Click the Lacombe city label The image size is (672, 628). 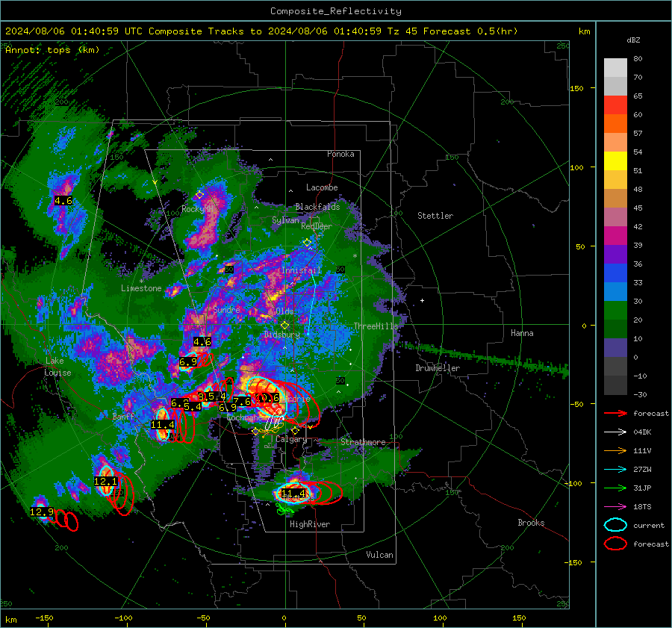pyautogui.click(x=322, y=187)
